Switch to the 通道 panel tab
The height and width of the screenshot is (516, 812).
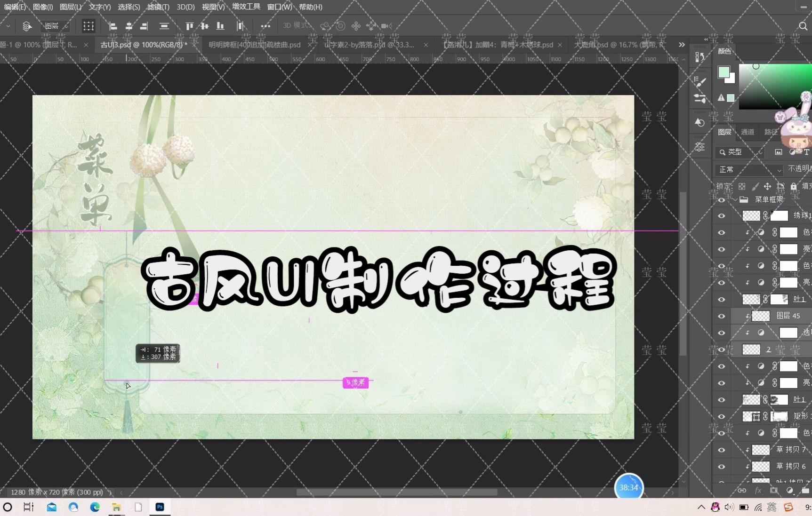tap(748, 132)
